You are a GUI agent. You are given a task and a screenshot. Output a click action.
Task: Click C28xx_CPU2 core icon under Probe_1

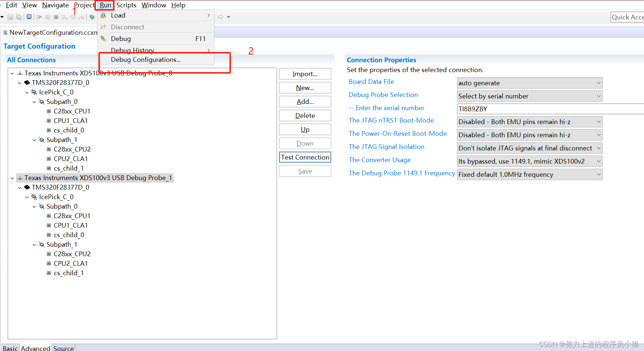49,254
